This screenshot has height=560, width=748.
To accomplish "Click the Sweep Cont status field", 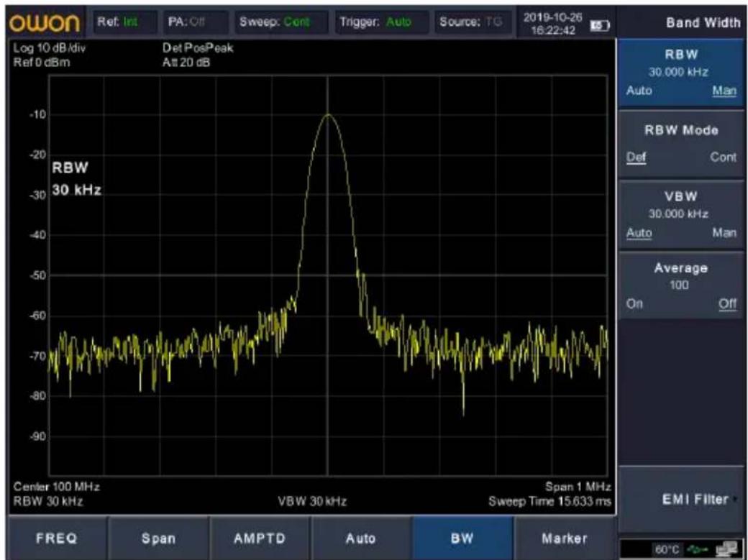I will tap(280, 22).
